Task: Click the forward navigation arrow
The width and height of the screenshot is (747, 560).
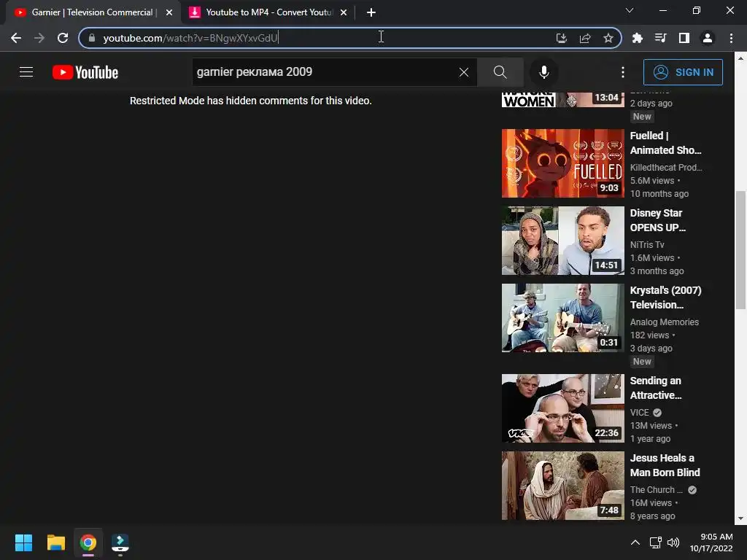Action: point(39,38)
